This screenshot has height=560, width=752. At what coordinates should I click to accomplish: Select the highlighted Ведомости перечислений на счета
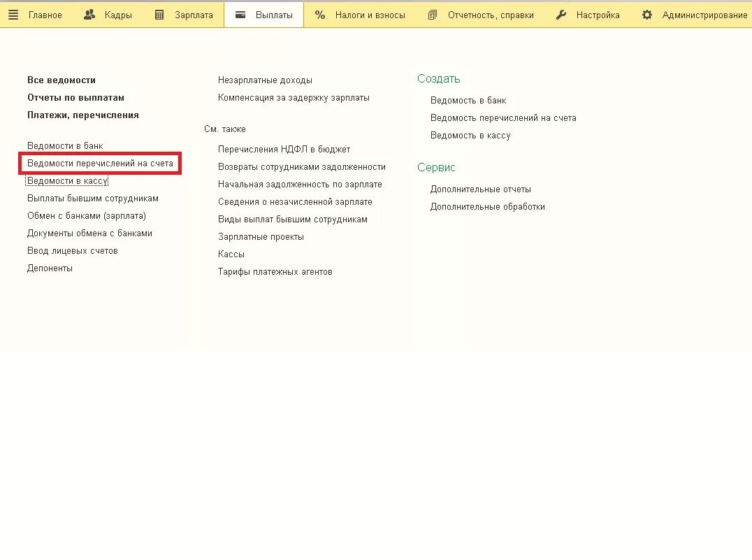tap(100, 163)
